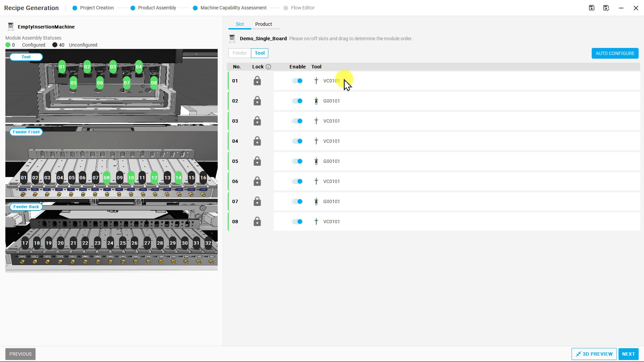Click the lock icon for tool row 01
The height and width of the screenshot is (362, 644).
(x=257, y=81)
